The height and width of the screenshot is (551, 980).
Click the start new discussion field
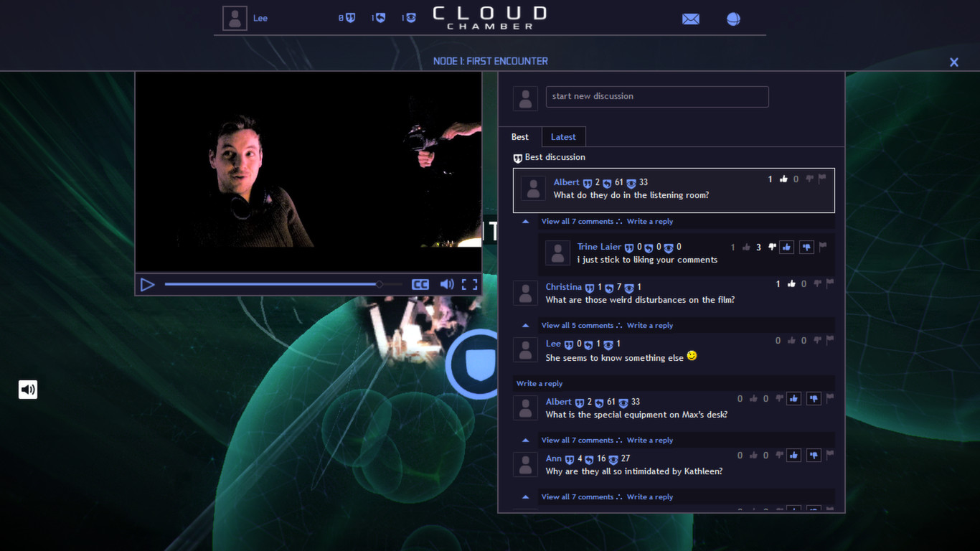pyautogui.click(x=657, y=96)
